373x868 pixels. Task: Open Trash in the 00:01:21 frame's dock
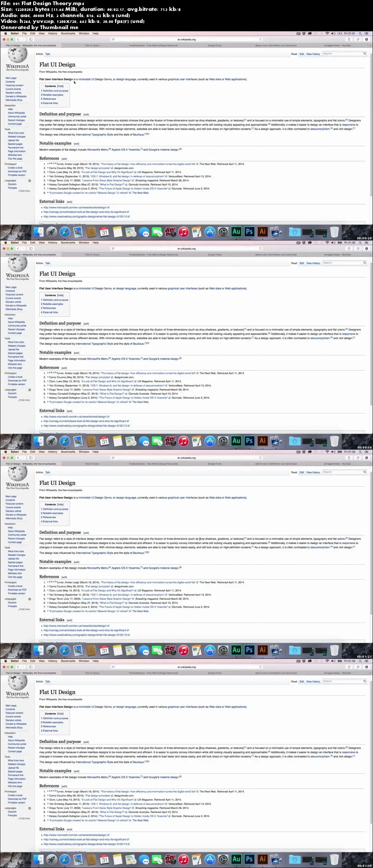pyautogui.click(x=334, y=650)
